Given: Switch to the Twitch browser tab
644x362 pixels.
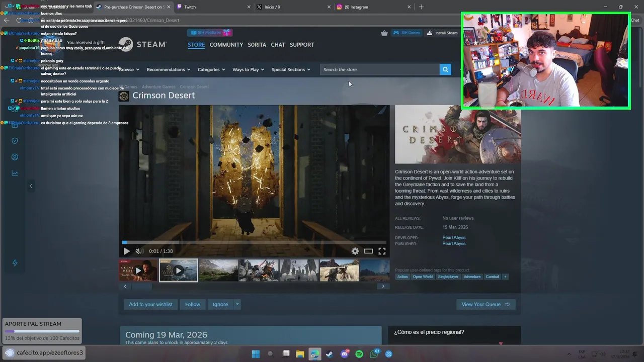Looking at the screenshot, I should [x=213, y=7].
